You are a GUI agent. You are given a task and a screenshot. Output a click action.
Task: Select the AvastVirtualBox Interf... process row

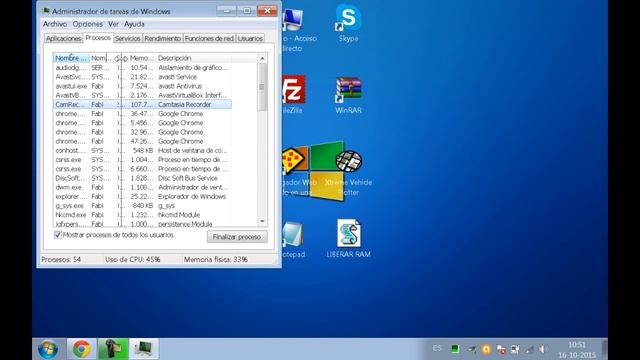(142, 95)
